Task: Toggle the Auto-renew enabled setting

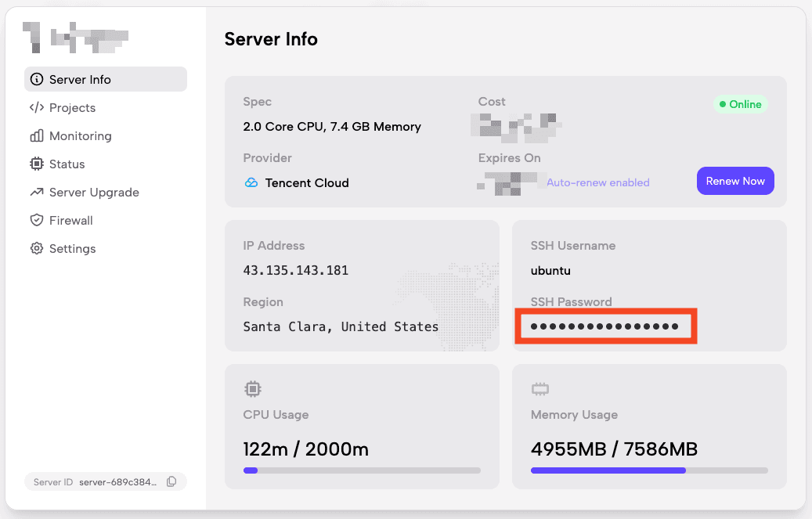Action: click(x=598, y=182)
